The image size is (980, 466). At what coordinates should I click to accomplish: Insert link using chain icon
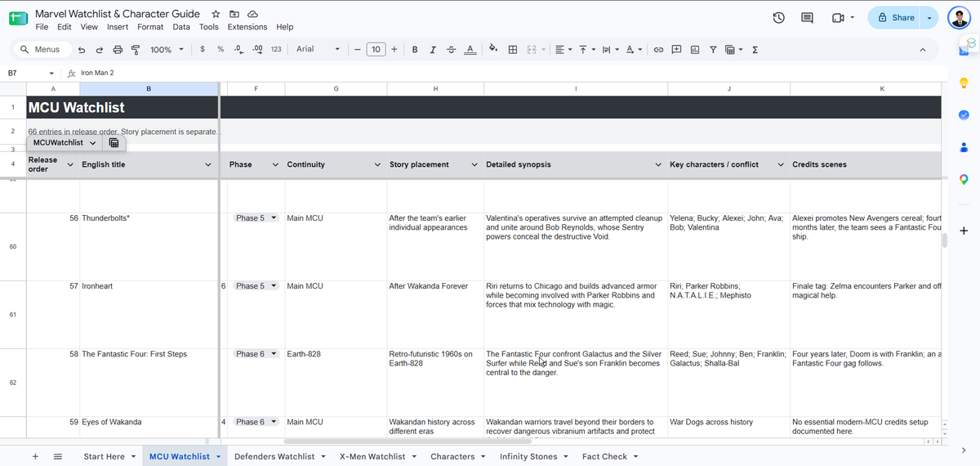pos(658,50)
